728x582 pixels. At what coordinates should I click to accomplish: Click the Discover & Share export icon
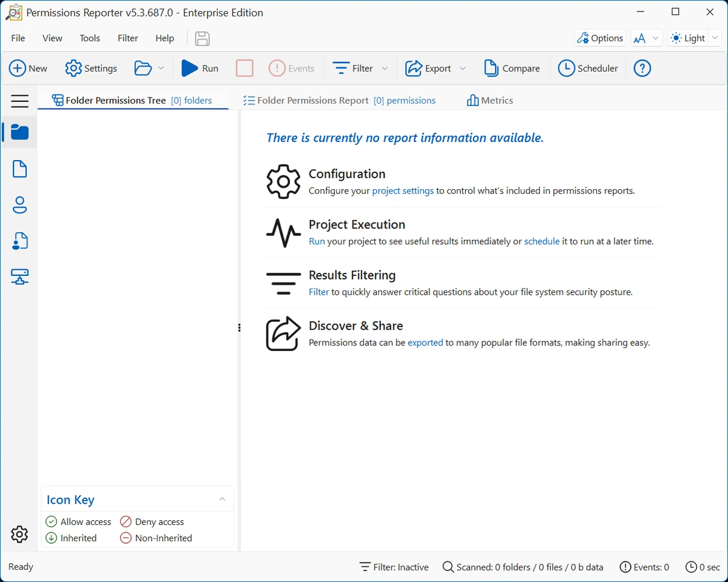coord(283,333)
